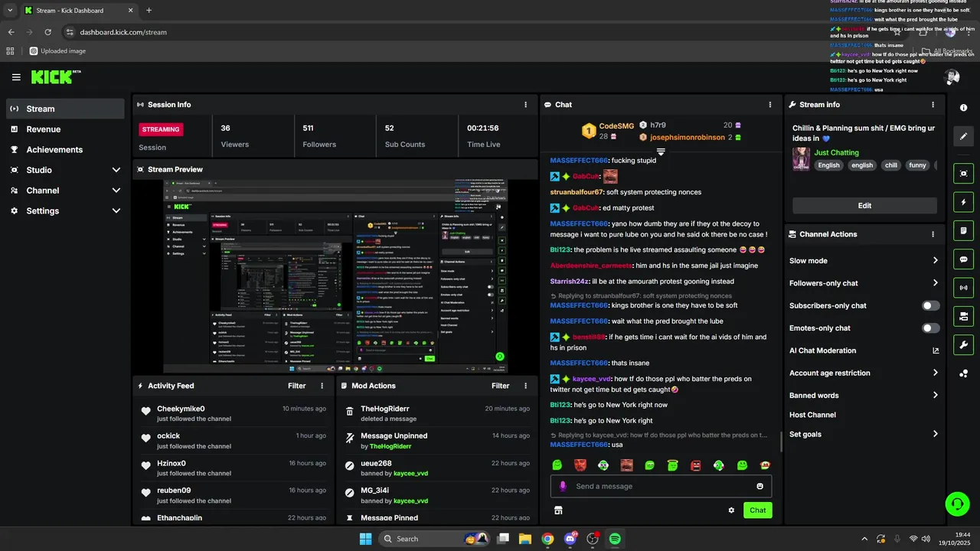Image resolution: width=980 pixels, height=551 pixels.
Task: Toggle the chat bubble panel icon in sidebar
Action: [x=964, y=259]
